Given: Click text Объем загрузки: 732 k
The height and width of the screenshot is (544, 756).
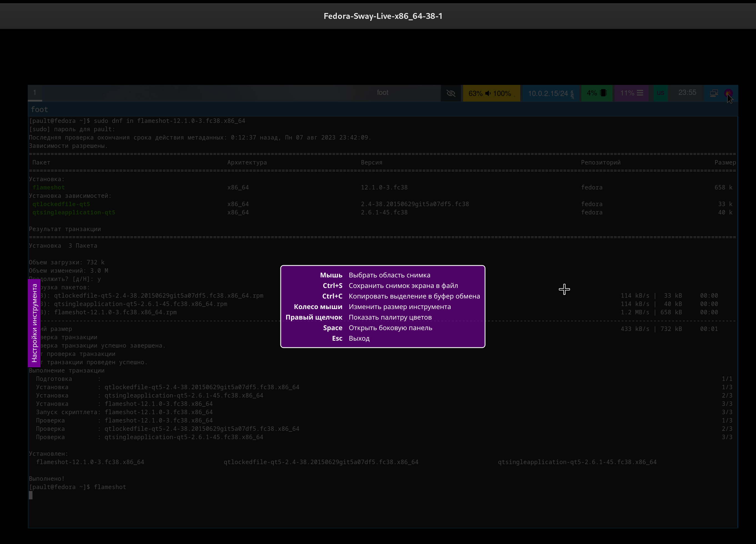Looking at the screenshot, I should (67, 262).
